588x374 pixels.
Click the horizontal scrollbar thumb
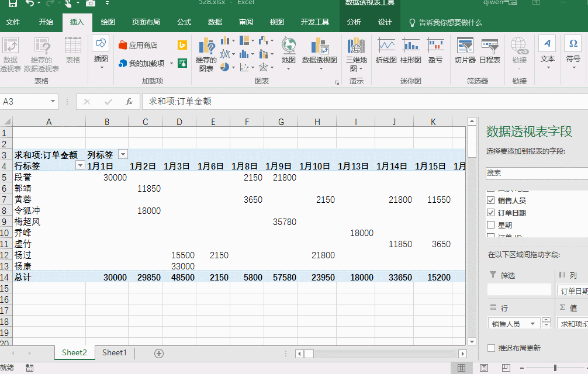coord(309,354)
